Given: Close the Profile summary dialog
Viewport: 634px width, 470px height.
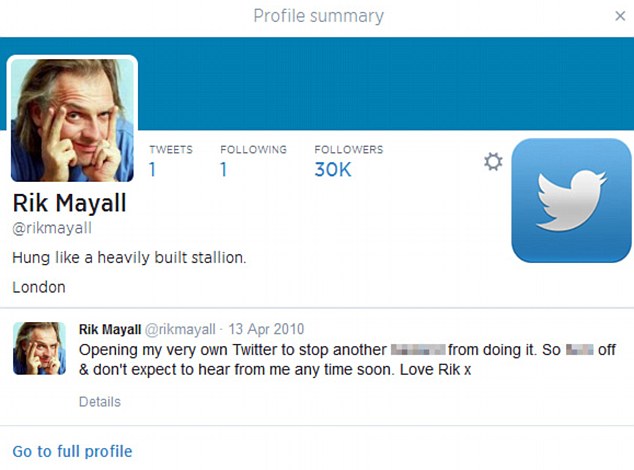Looking at the screenshot, I should pos(619,16).
